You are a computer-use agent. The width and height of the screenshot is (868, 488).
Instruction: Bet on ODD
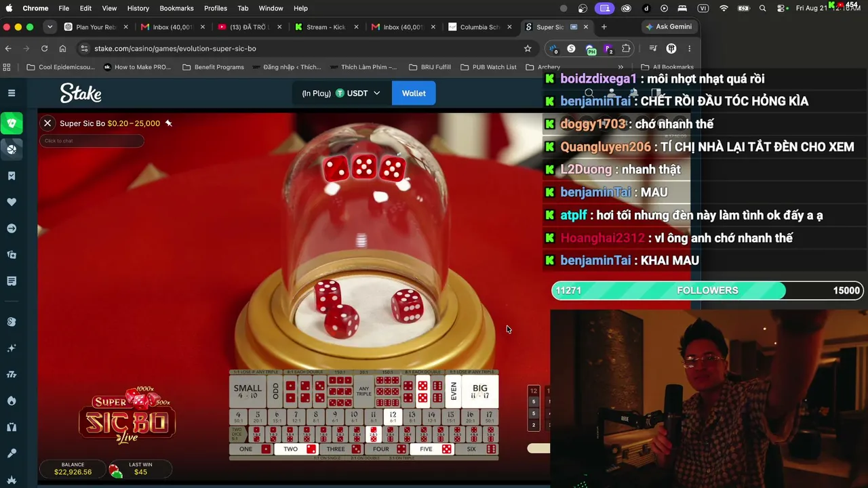pos(275,392)
